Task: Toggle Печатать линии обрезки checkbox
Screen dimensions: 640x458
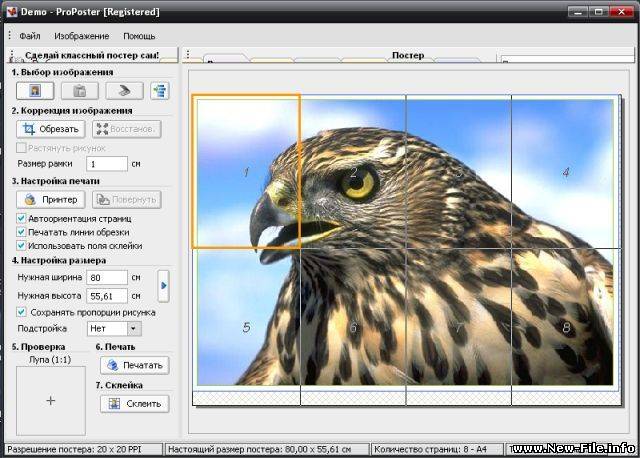Action: pyautogui.click(x=21, y=232)
